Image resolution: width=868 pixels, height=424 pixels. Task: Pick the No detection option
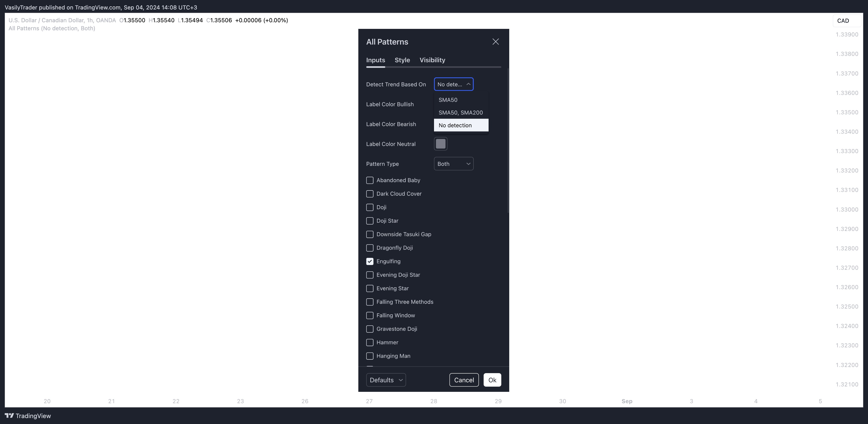(461, 125)
